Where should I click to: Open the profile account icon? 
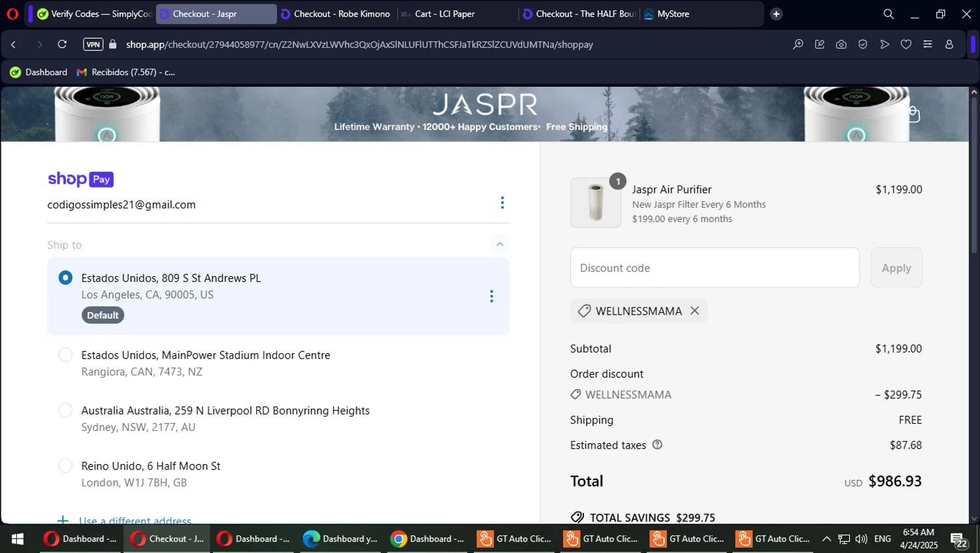[x=949, y=44]
